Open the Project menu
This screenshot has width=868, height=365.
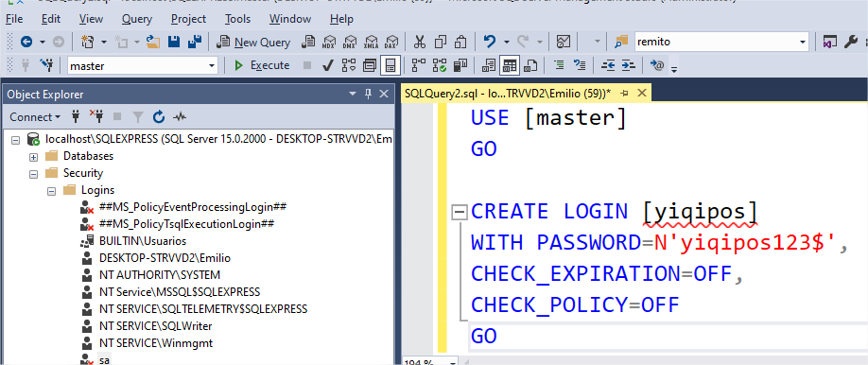coord(189,19)
